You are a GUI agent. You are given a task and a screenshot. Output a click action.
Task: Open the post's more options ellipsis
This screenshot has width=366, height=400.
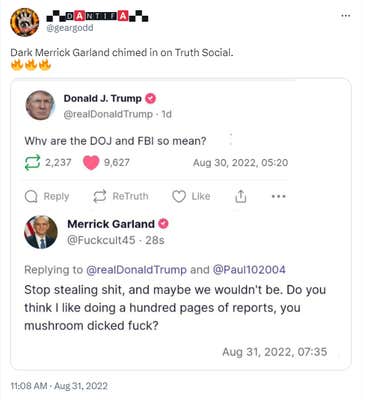coord(279,196)
